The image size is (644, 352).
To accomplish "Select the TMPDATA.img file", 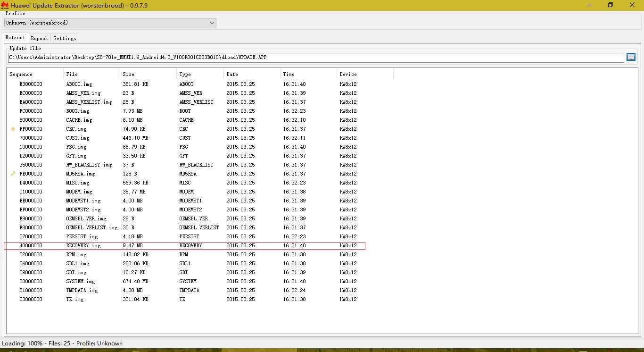I will [82, 290].
